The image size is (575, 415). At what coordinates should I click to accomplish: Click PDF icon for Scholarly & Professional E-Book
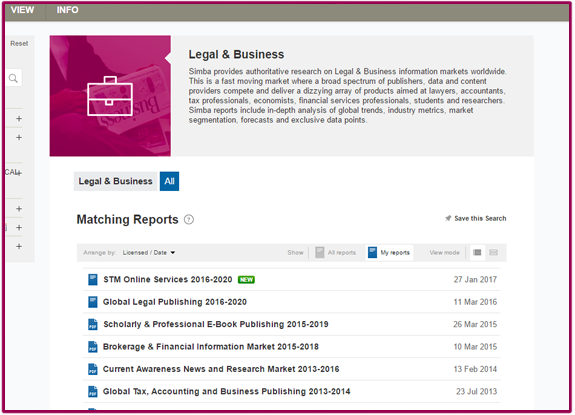click(x=93, y=324)
